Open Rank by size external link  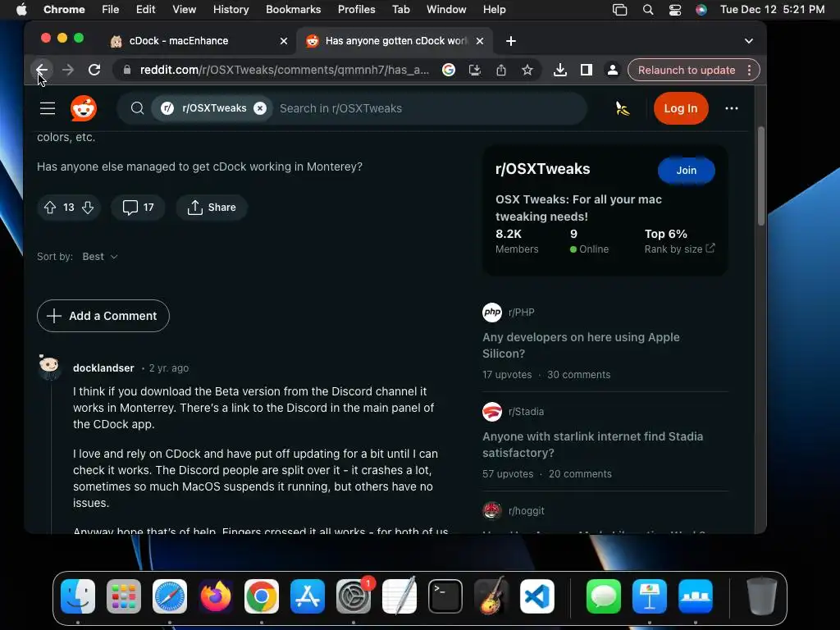(x=679, y=249)
